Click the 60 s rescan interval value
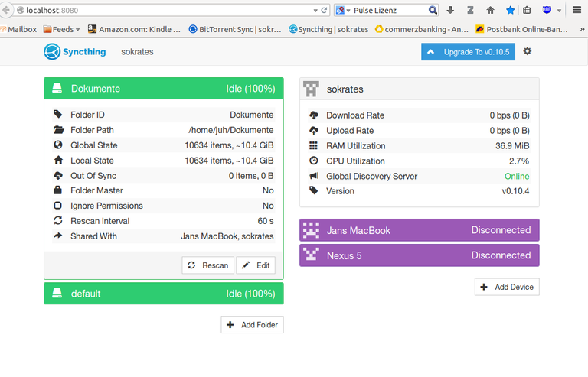This screenshot has width=588, height=377. 266,221
